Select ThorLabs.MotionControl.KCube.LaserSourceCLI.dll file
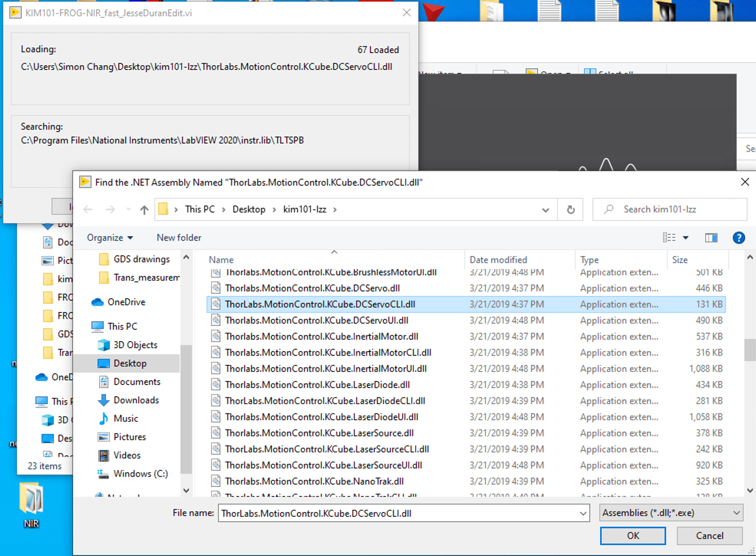The width and height of the screenshot is (756, 556). click(x=466, y=449)
